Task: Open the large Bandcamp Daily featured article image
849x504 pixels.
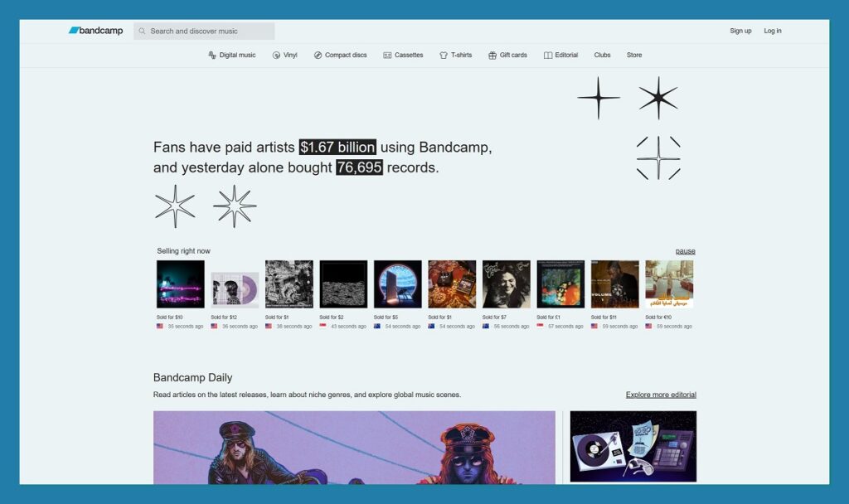Action: (x=354, y=447)
